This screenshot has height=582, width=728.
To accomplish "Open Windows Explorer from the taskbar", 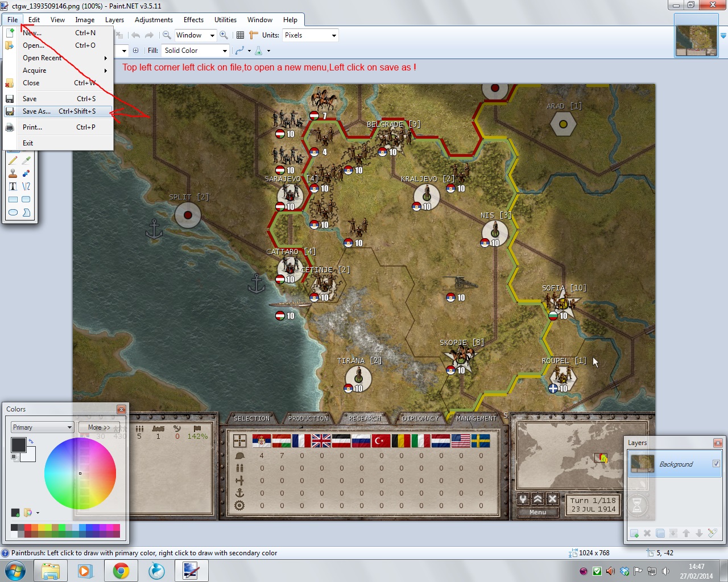I will tap(51, 571).
